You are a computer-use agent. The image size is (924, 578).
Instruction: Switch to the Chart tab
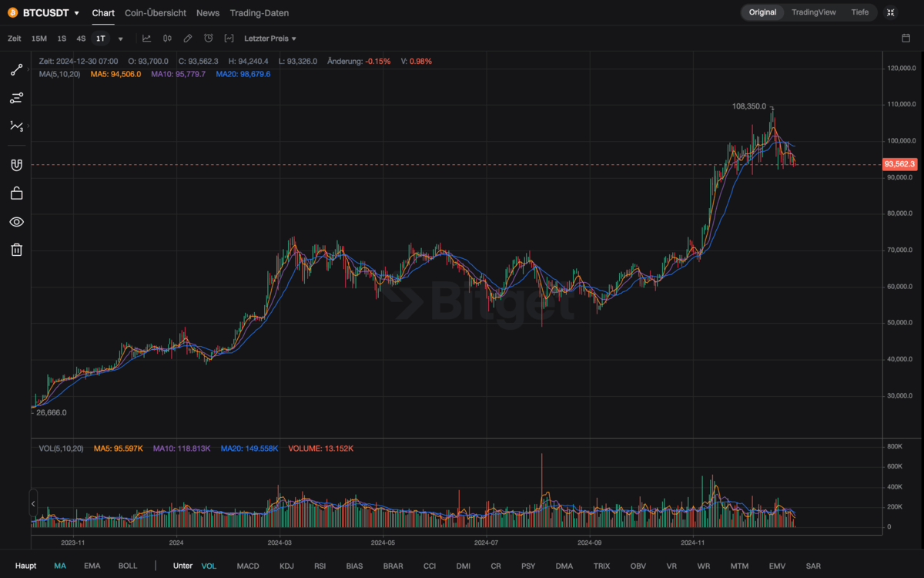pyautogui.click(x=103, y=13)
